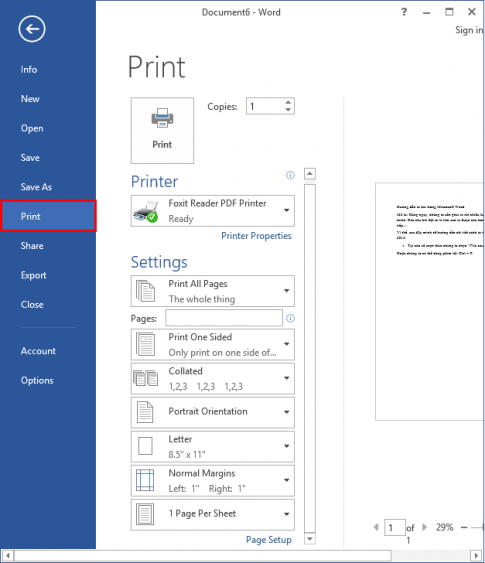The height and width of the screenshot is (563, 485).
Task: Open Account in the backstage menu
Action: [x=38, y=351]
